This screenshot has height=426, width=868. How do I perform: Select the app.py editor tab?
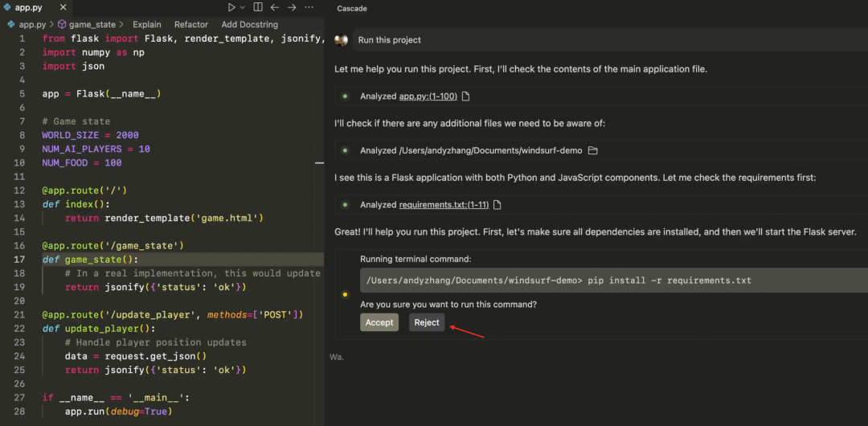(28, 7)
